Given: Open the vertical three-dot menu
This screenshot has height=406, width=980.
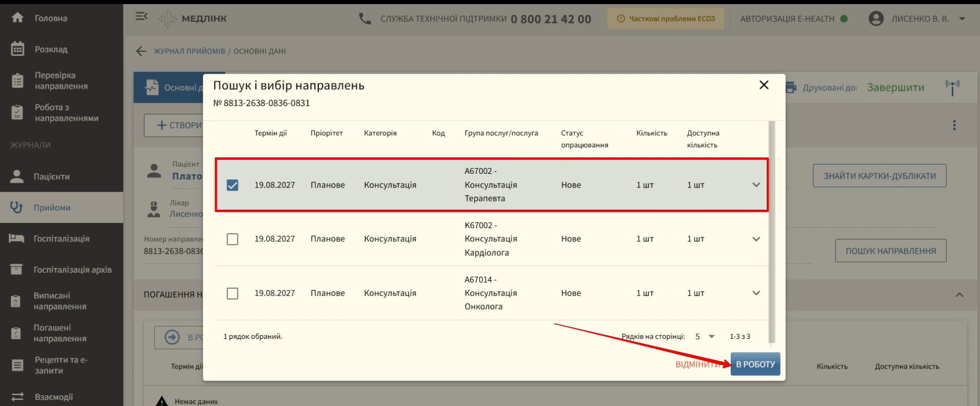Looking at the screenshot, I should click(954, 125).
